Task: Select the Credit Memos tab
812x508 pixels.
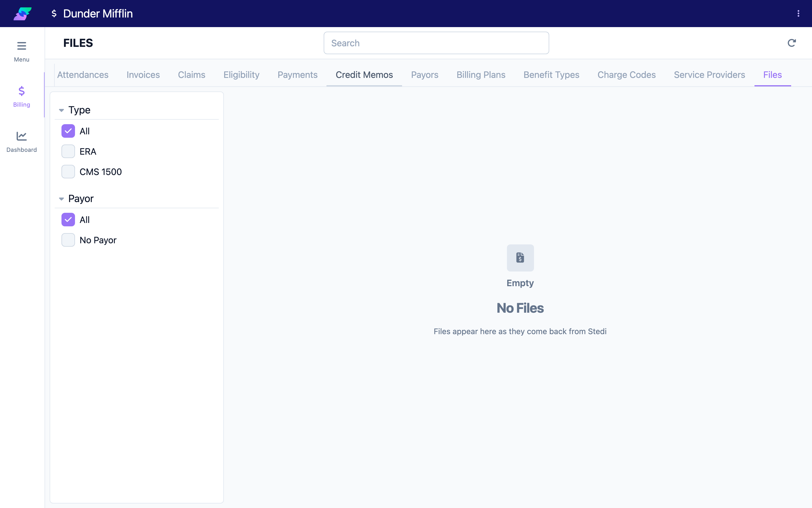Action: point(364,75)
